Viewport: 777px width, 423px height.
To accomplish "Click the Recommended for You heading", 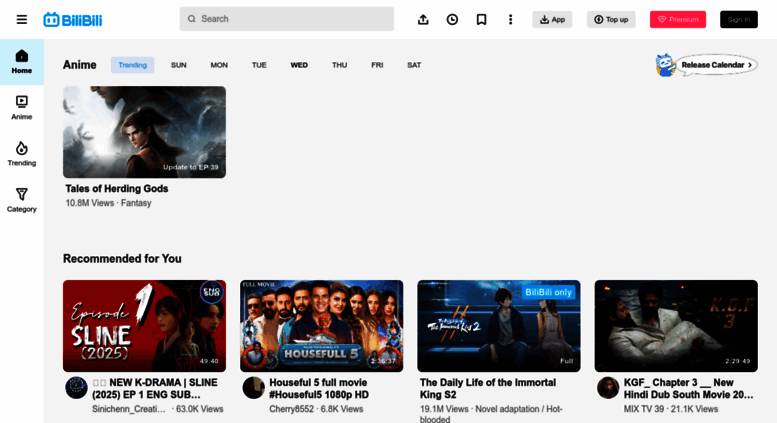I will (x=122, y=259).
